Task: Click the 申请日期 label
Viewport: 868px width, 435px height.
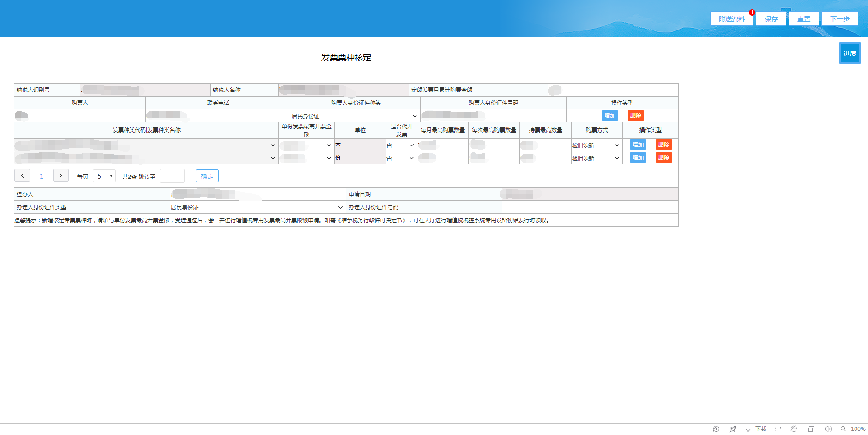Action: [360, 194]
